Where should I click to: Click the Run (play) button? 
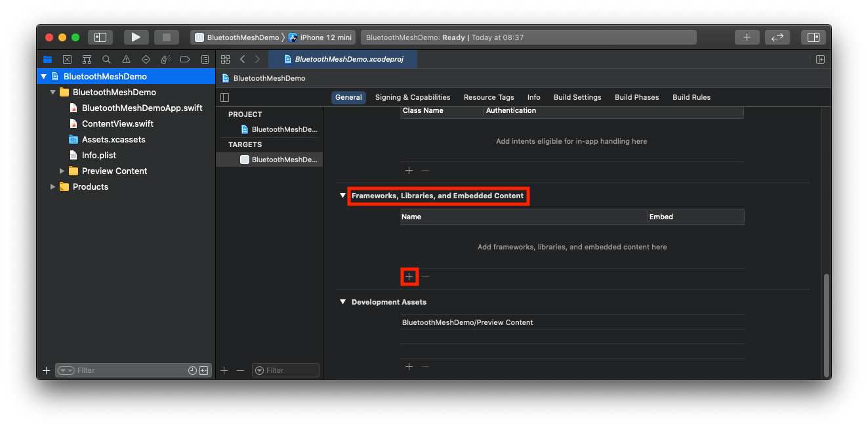[x=136, y=37]
